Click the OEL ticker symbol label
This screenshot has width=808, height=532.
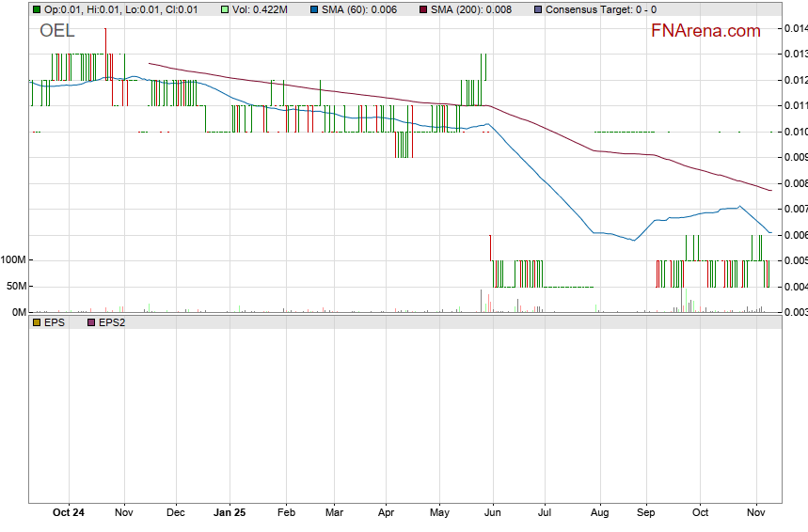point(56,31)
